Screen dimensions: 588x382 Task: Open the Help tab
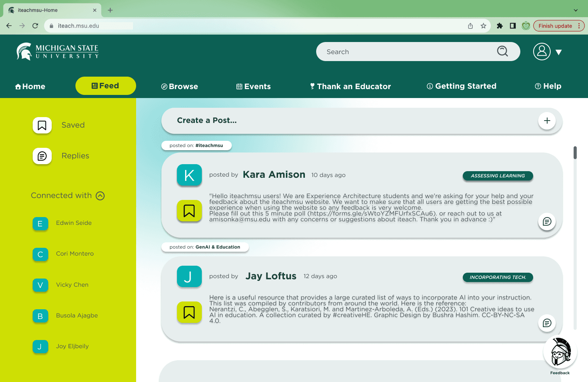[548, 86]
